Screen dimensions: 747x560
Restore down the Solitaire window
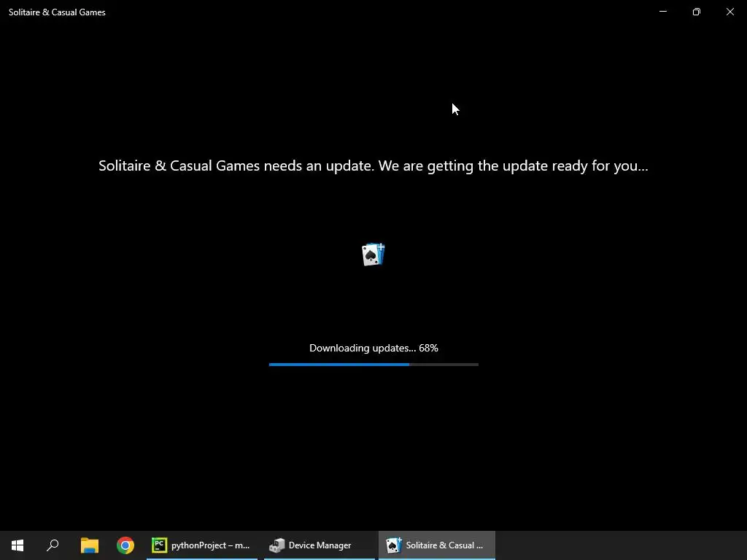(x=697, y=12)
